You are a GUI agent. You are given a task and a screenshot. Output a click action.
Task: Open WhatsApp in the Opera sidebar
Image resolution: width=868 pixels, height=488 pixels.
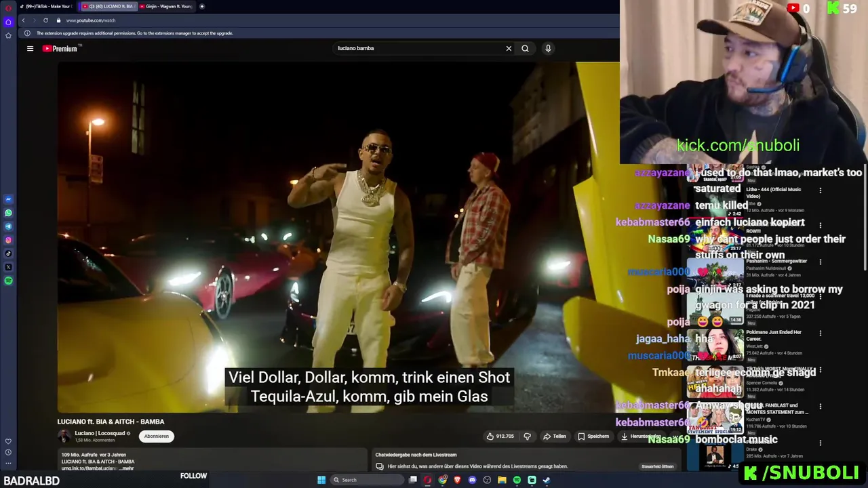(8, 213)
